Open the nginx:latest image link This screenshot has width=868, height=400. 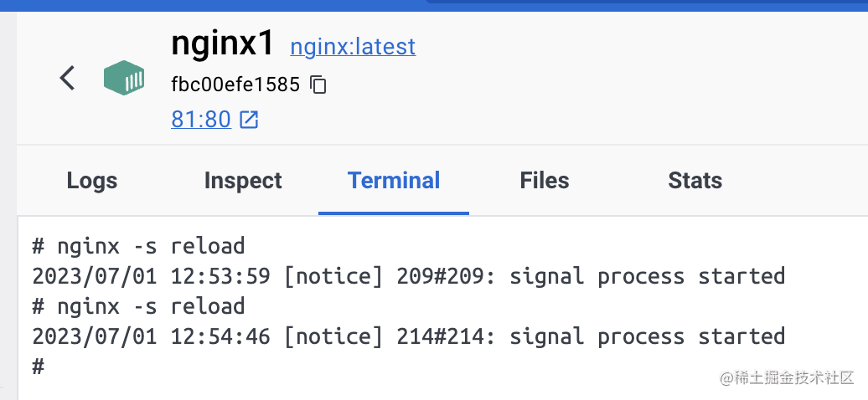353,47
